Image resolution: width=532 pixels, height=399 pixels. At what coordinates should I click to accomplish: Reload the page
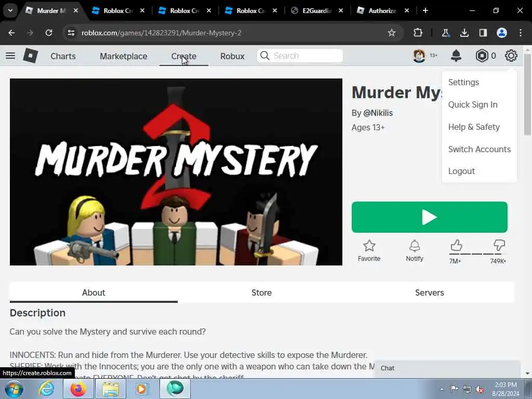coord(49,33)
